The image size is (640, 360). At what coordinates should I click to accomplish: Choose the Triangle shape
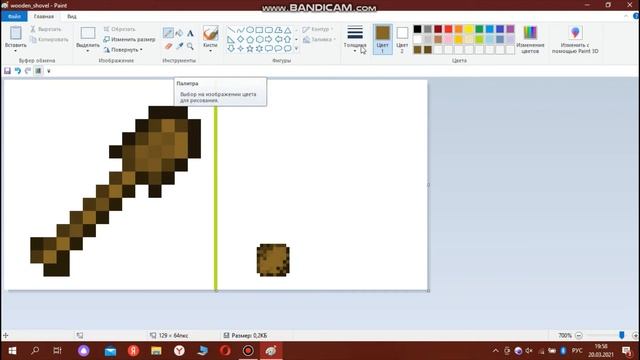(288, 30)
